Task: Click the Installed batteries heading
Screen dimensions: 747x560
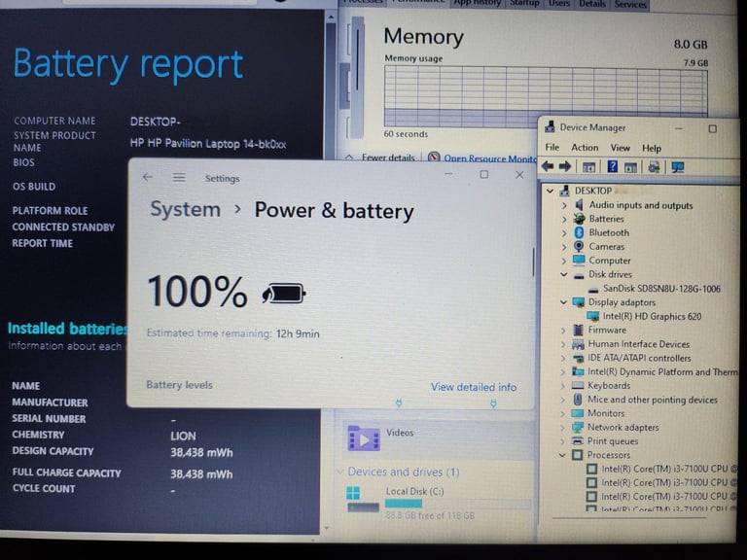Action: tap(68, 328)
